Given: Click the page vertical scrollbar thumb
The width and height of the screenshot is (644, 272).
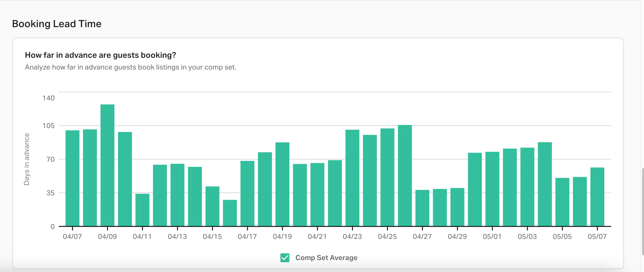Looking at the screenshot, I should click(643, 212).
